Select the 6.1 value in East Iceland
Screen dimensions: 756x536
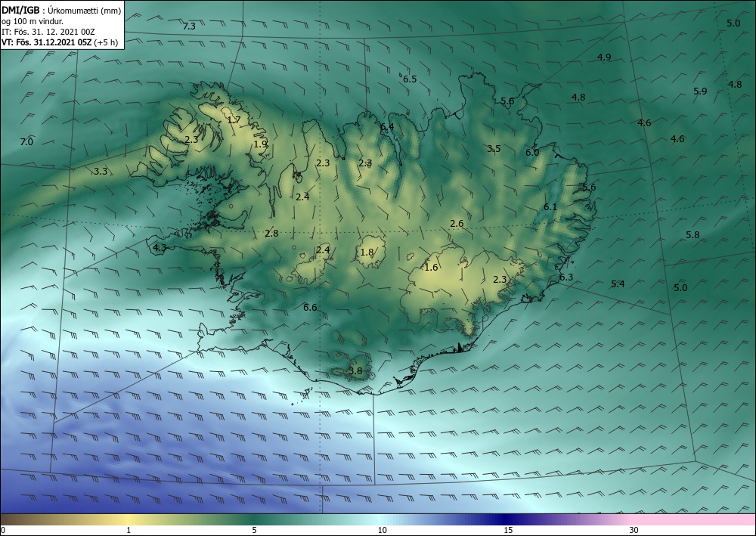click(550, 207)
